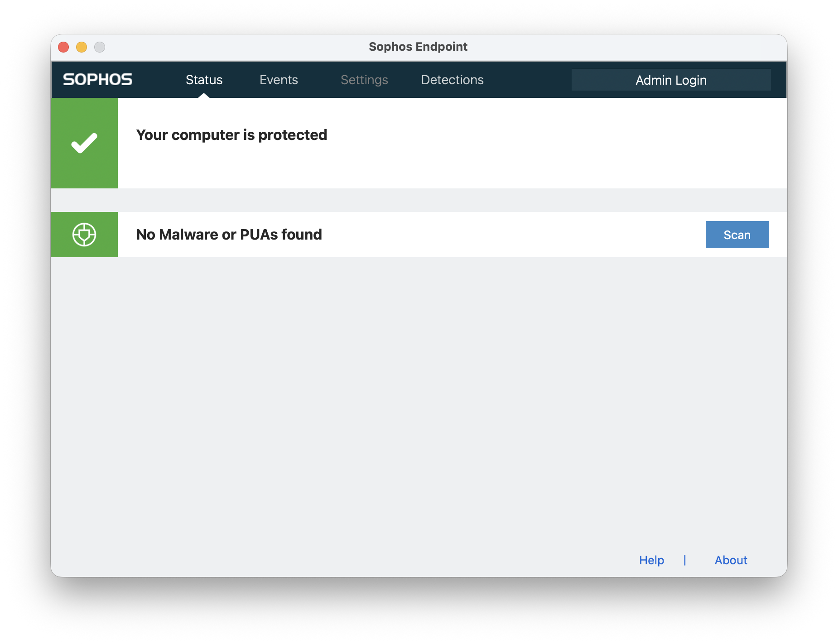Click the "No Malware or PUAs found" text
The width and height of the screenshot is (838, 644).
coord(229,235)
